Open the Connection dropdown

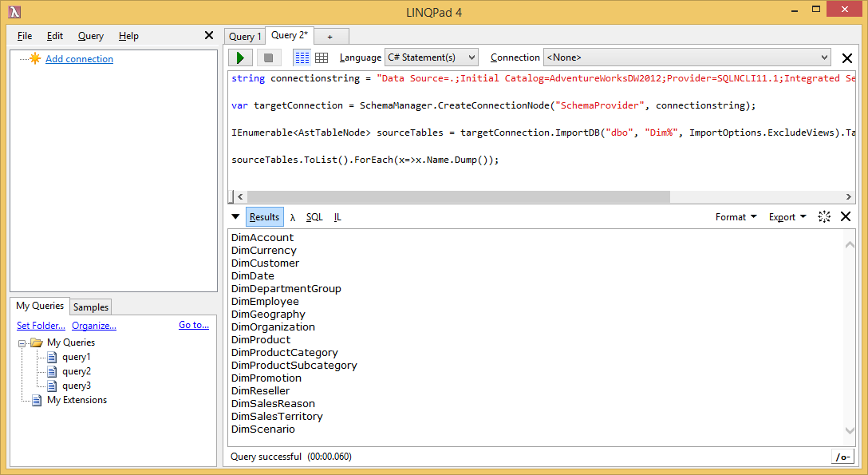pyautogui.click(x=687, y=57)
